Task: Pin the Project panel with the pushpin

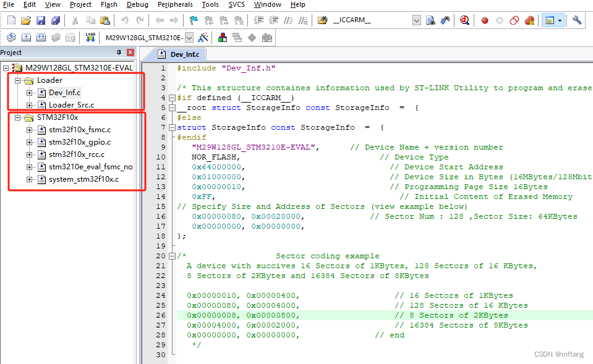Action: 119,52
